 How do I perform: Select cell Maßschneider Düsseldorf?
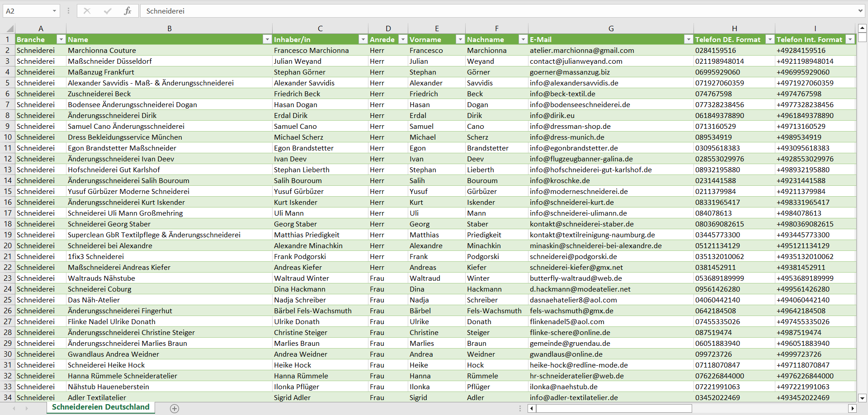click(170, 61)
